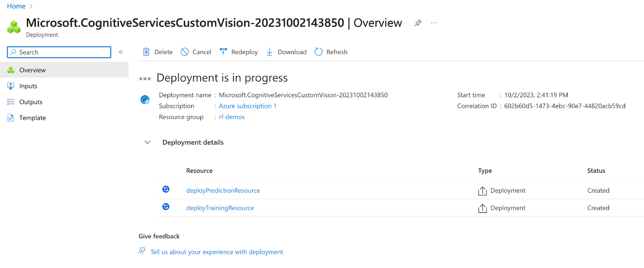Click sync icon beside deployTrainingResource
The image size is (644, 268).
tap(166, 207)
